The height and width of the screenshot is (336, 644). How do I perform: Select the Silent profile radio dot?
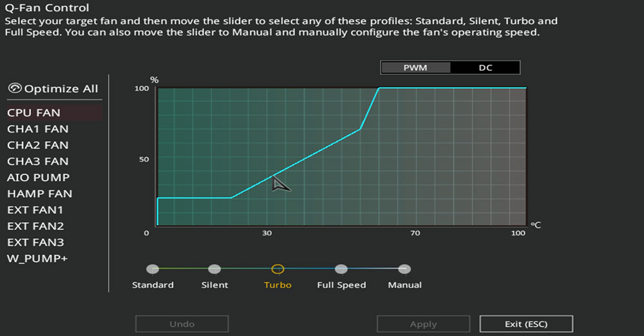(x=214, y=269)
